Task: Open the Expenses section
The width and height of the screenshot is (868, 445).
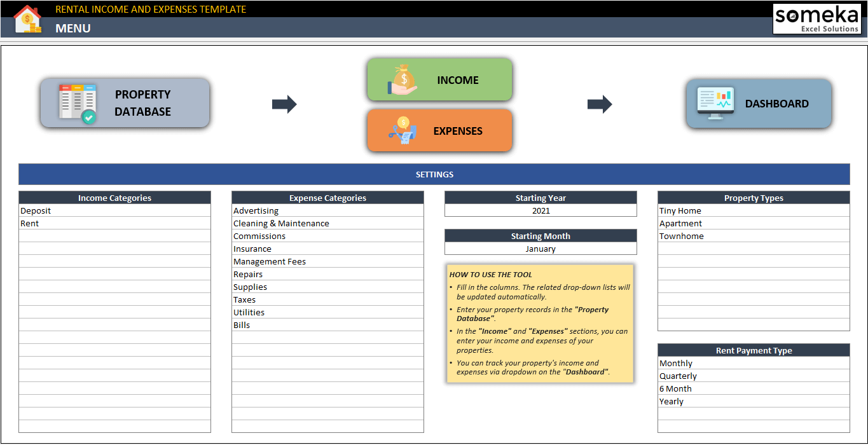Action: click(439, 130)
